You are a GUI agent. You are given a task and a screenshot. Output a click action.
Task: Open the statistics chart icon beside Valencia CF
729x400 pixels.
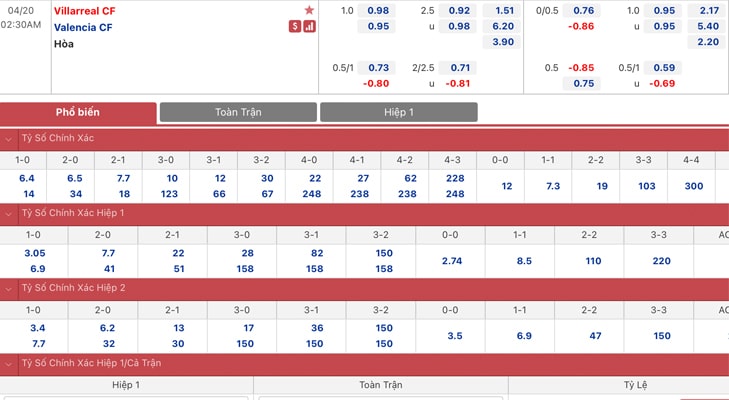coord(310,27)
